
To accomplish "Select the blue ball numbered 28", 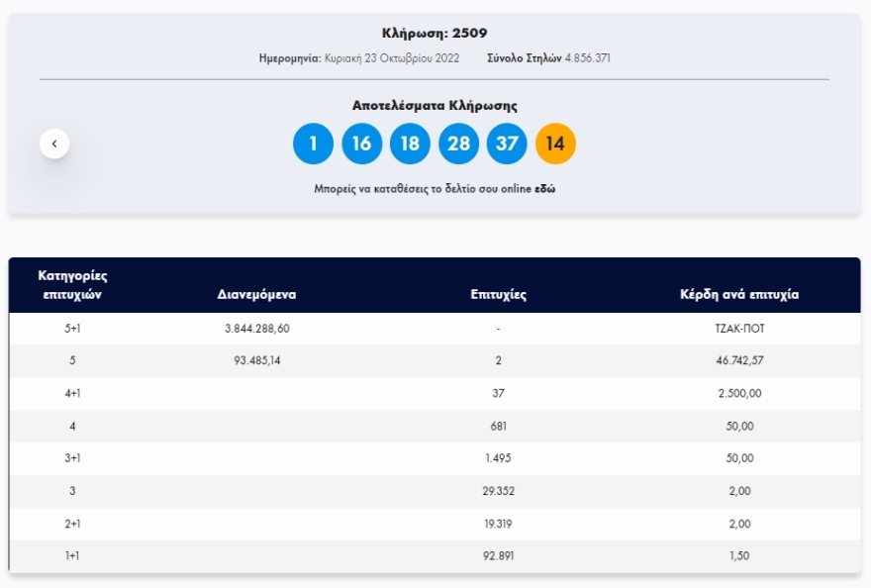I will pyautogui.click(x=458, y=144).
